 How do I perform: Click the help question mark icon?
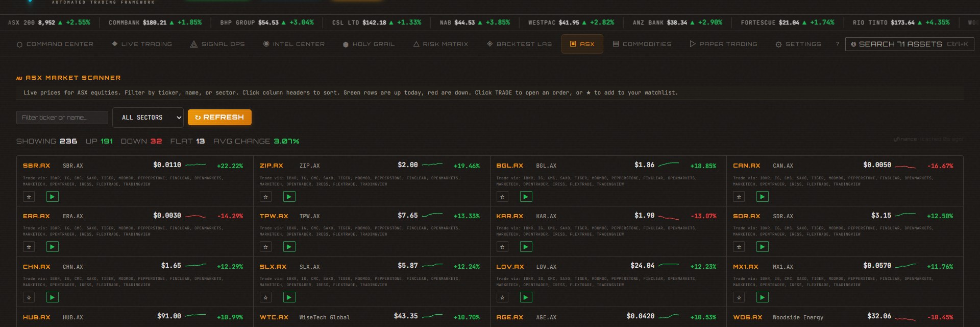(x=837, y=44)
